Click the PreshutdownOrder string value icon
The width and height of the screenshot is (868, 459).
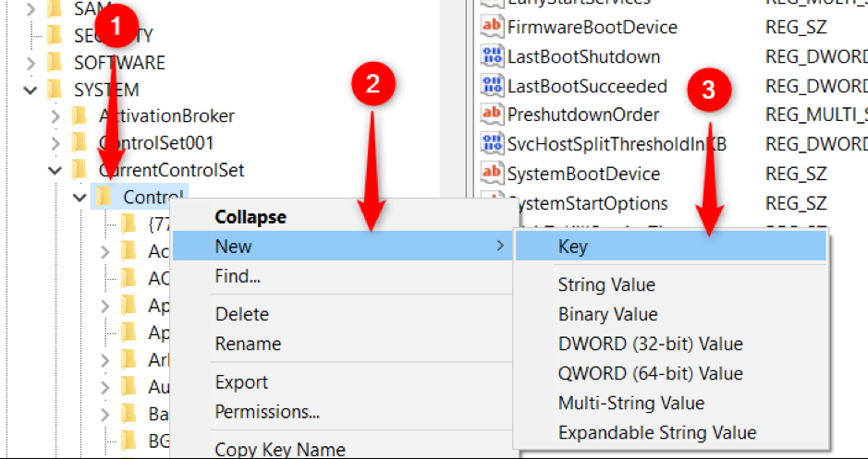492,115
